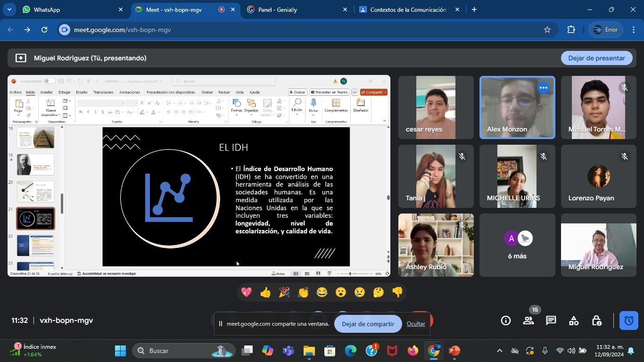Toggle Autoguardado switch in PowerPoint

(49, 81)
